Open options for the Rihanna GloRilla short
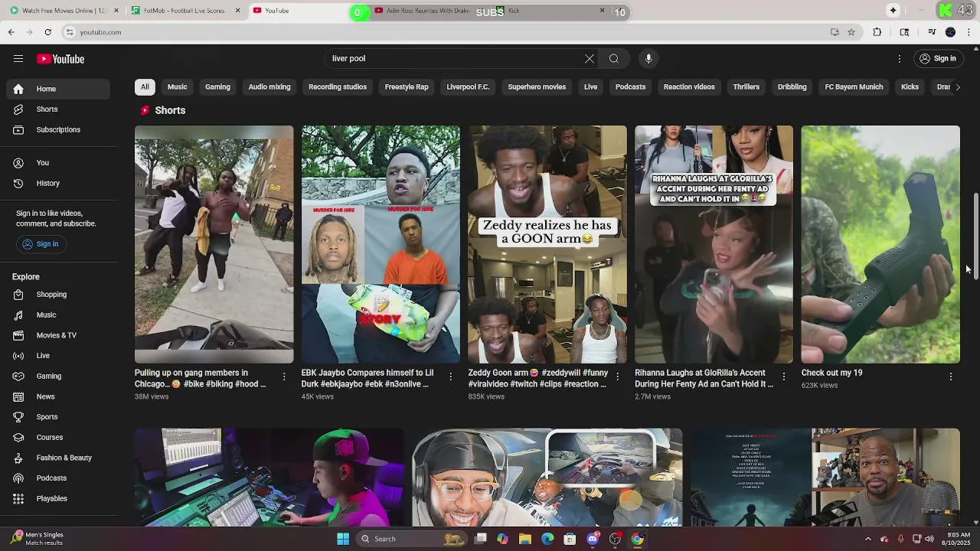The height and width of the screenshot is (551, 980). (783, 377)
